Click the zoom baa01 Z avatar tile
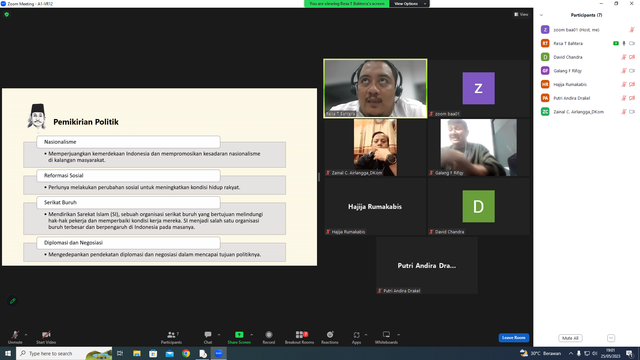 coord(479,89)
